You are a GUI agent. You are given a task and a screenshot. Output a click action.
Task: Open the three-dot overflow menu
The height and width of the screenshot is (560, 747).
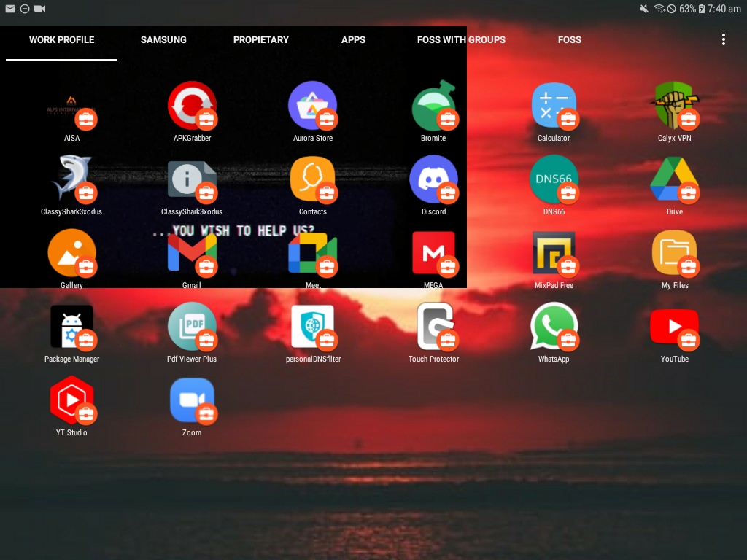723,39
